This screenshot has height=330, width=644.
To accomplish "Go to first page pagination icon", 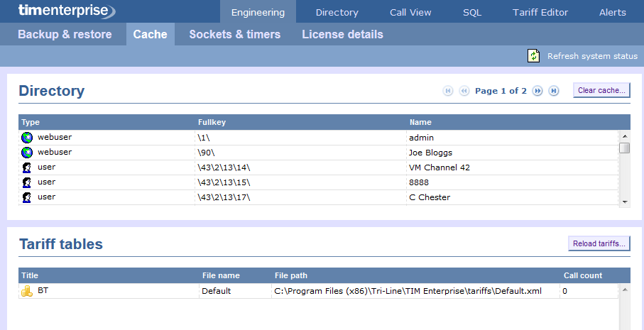I will pos(448,91).
